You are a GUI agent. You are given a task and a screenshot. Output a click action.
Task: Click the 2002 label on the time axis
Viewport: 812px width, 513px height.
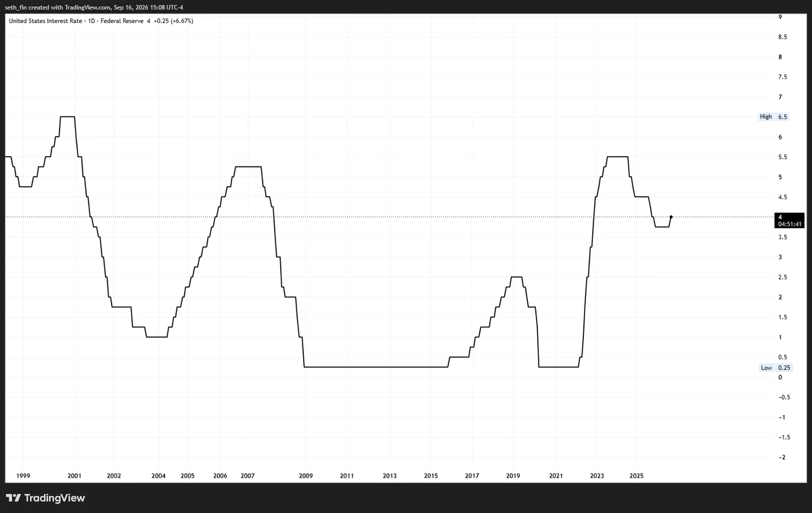click(114, 476)
